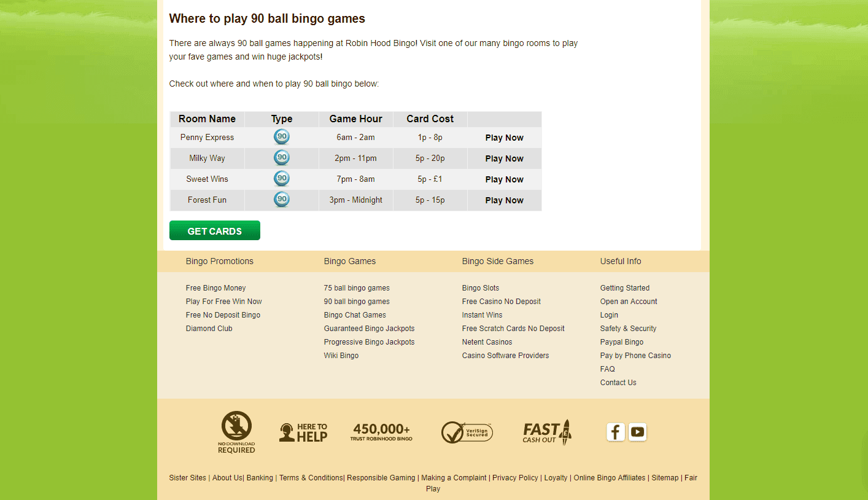The image size is (868, 500).
Task: Open Progressive Bingo Jackpots link
Action: (x=370, y=342)
